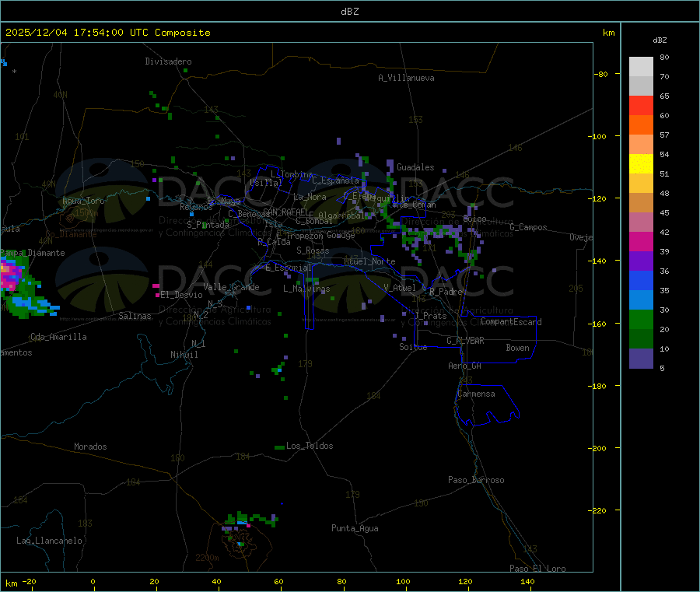Click the 0 km horizontal axis tick label

[x=93, y=581]
